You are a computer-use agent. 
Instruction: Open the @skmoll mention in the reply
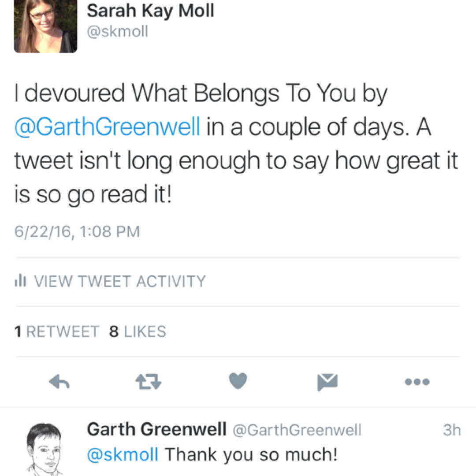[123, 454]
